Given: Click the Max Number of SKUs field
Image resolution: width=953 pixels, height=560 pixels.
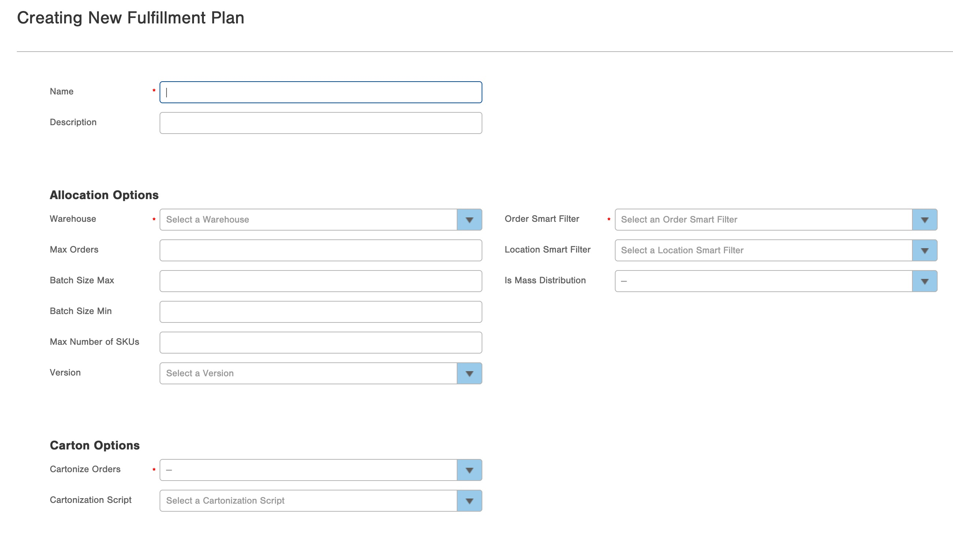Looking at the screenshot, I should pos(320,343).
